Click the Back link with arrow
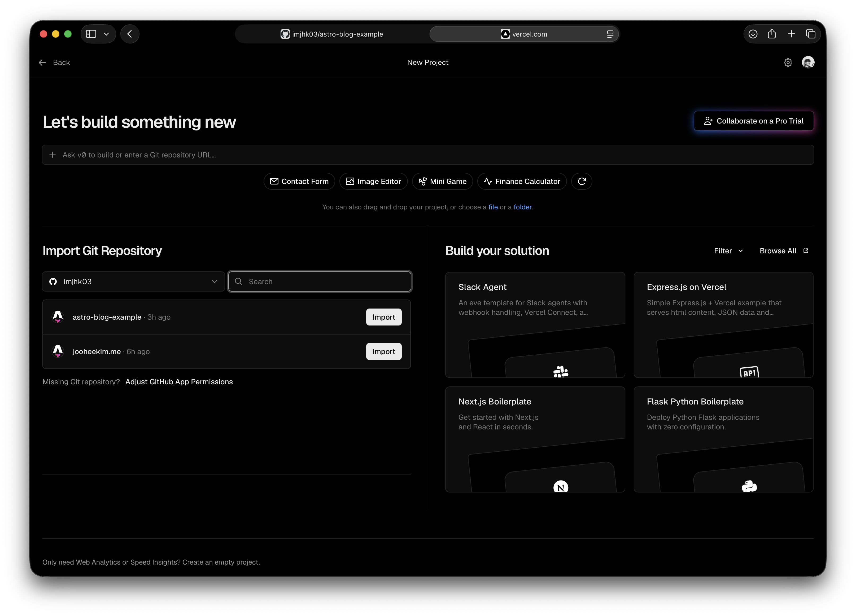This screenshot has height=616, width=856. 54,62
